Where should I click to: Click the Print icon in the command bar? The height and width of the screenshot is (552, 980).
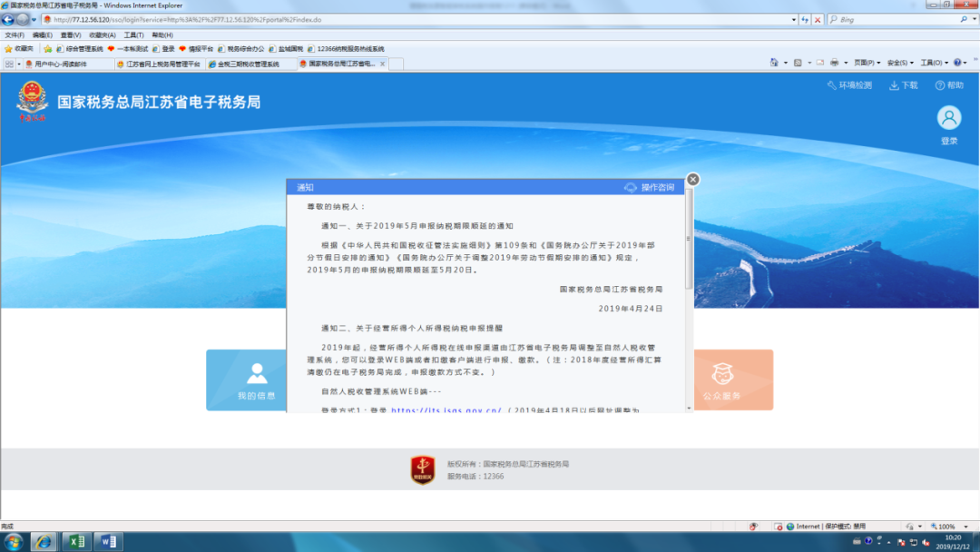835,63
